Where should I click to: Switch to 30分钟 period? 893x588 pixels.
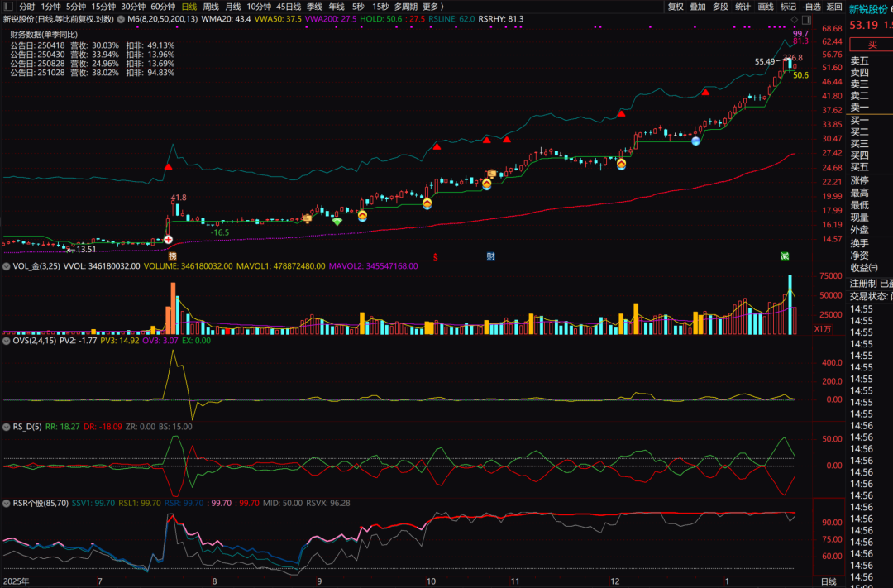133,7
